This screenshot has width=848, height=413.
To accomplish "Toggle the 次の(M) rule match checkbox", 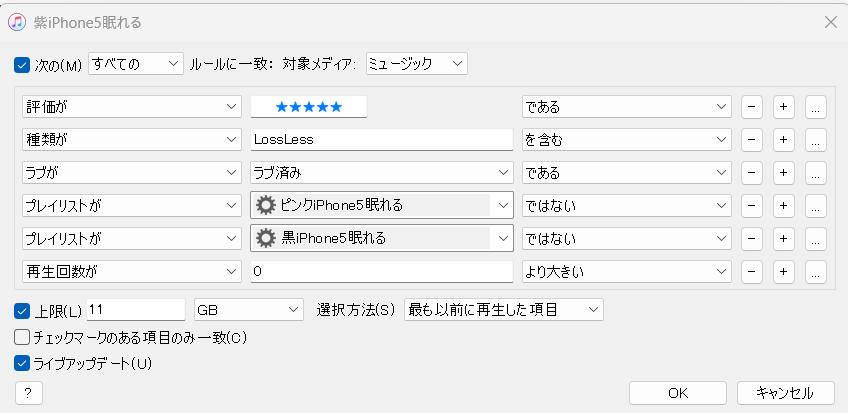I will coord(22,65).
